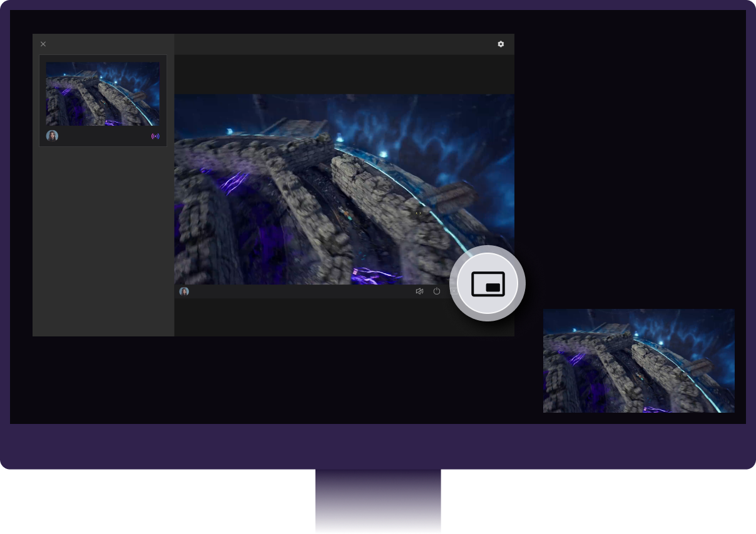Click the floating PiP window at bottom right
Viewport: 756px width, 534px height.
click(638, 360)
